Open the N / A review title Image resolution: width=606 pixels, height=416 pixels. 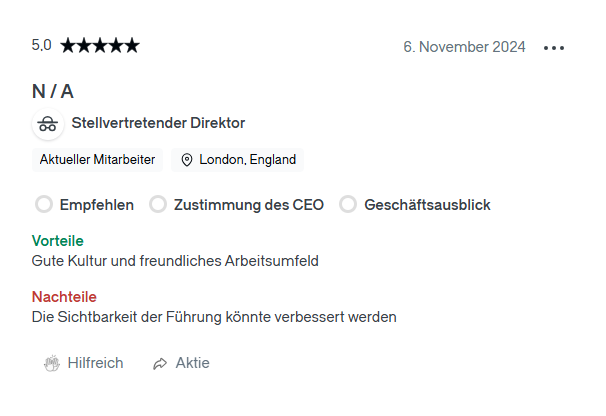(x=53, y=92)
